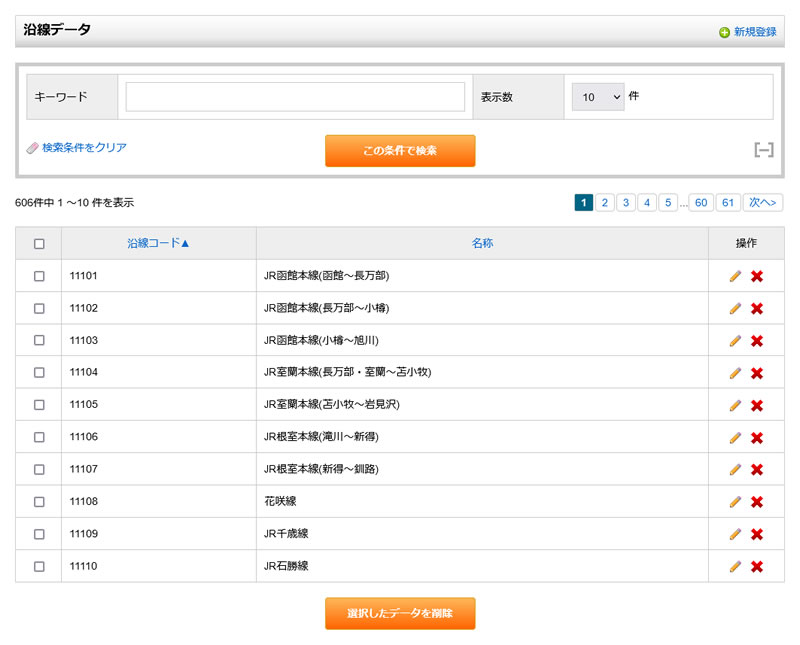
Task: Delete the 11104 row using its red X
Action: [757, 373]
